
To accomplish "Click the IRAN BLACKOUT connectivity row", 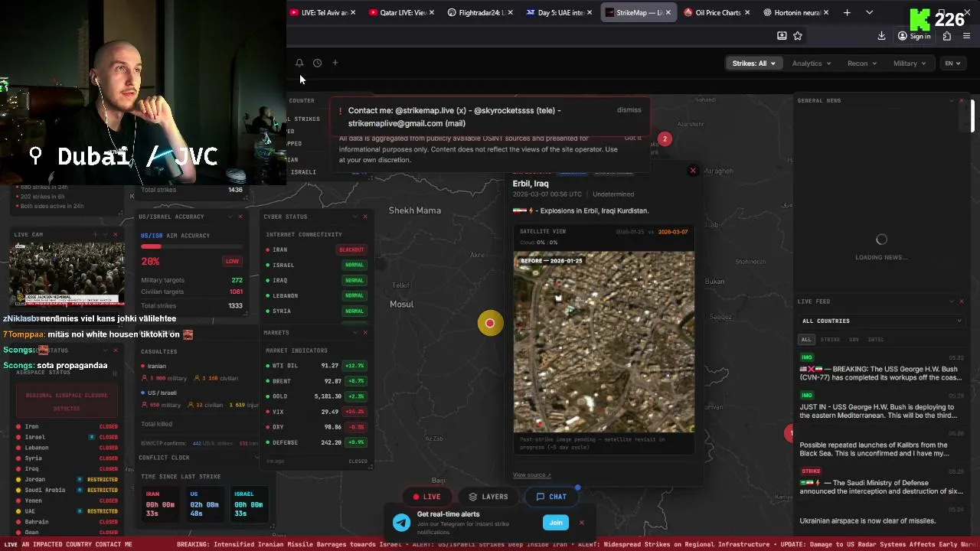I will pyautogui.click(x=317, y=249).
